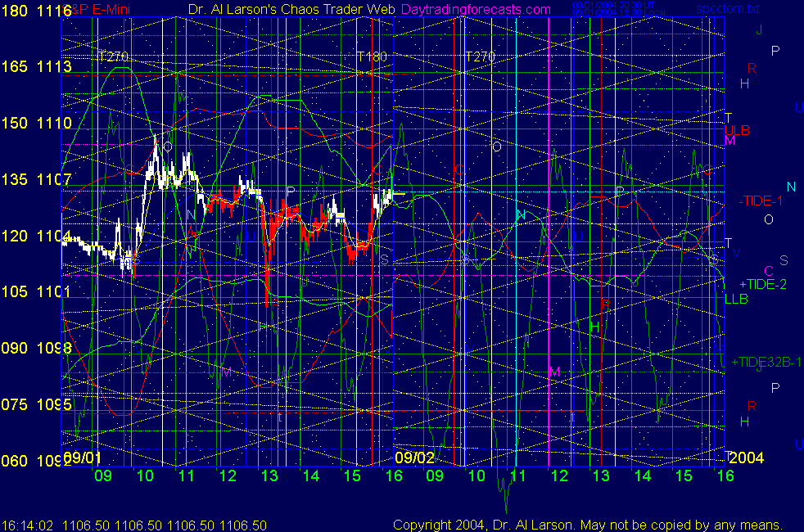Click the magenta C legend letter at right margin
This screenshot has width=804, height=532.
click(x=768, y=271)
